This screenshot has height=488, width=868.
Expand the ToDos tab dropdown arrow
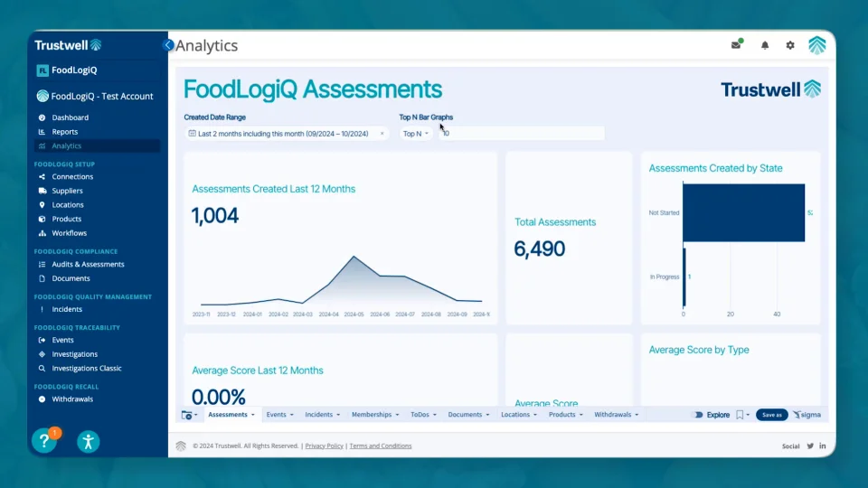pos(435,415)
